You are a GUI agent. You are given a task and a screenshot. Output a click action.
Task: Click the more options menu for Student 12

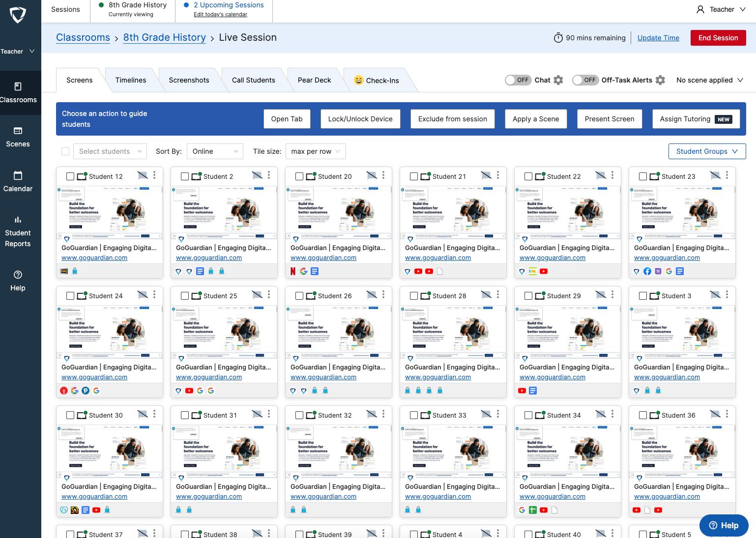pyautogui.click(x=154, y=175)
